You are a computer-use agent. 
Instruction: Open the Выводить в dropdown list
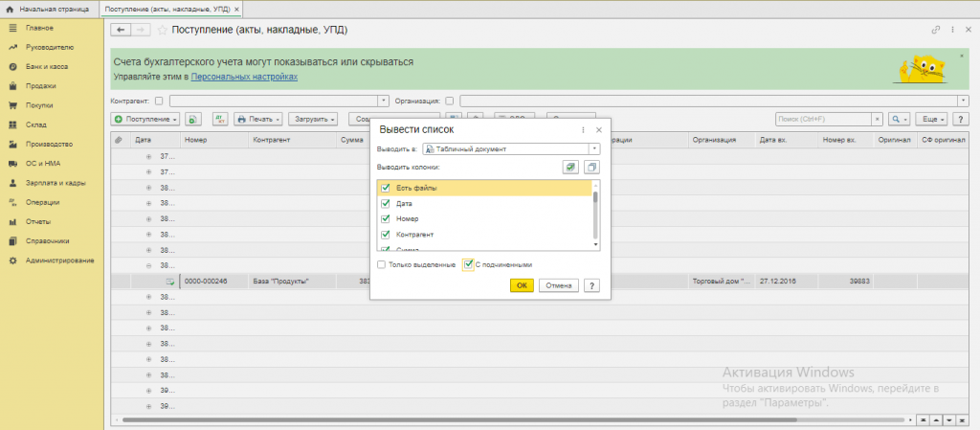click(594, 149)
